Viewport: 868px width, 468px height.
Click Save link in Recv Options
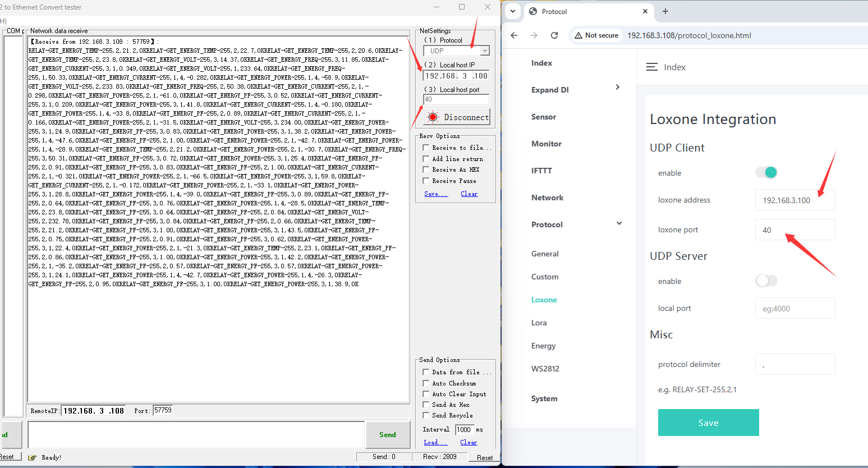[436, 194]
